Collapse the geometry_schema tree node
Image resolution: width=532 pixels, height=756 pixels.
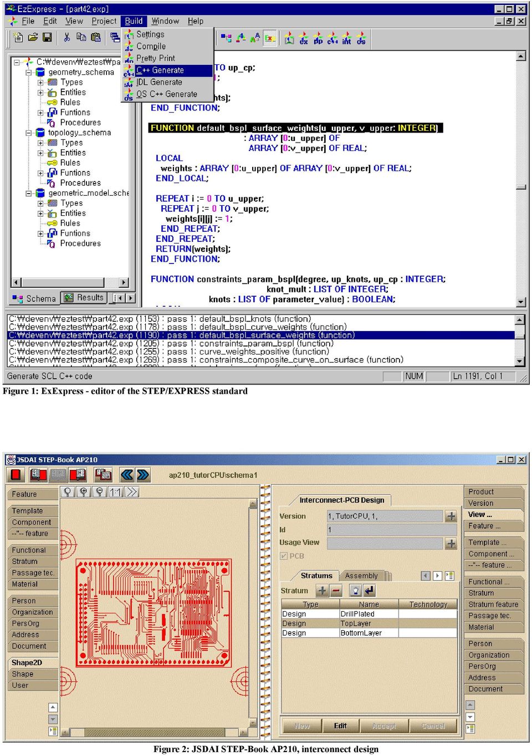click(28, 72)
